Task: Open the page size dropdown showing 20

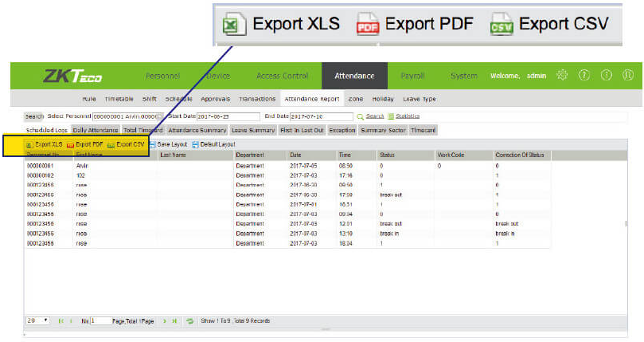Action: tap(37, 320)
